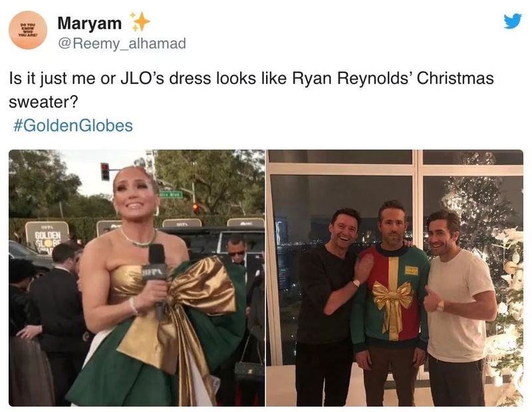Image resolution: width=532 pixels, height=412 pixels.
Task: Click the yellow tag on the sweater
Action: click(x=411, y=270)
